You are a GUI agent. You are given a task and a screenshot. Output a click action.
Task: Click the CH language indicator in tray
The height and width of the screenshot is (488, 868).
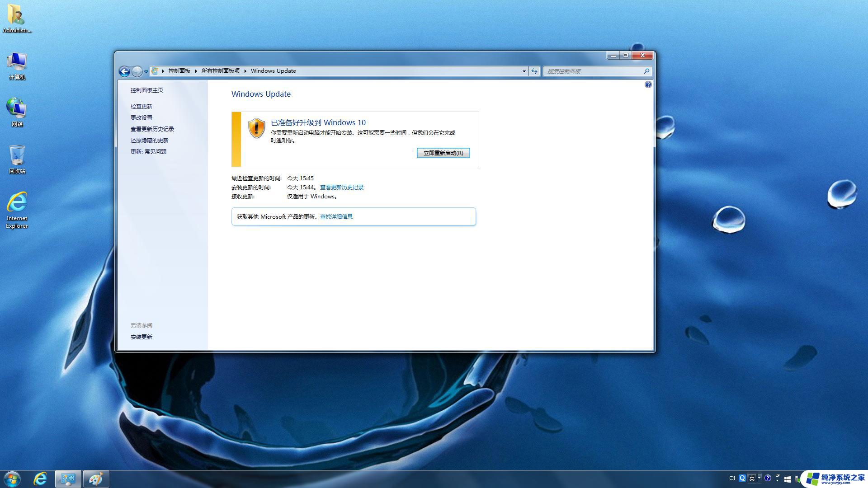[x=732, y=478]
